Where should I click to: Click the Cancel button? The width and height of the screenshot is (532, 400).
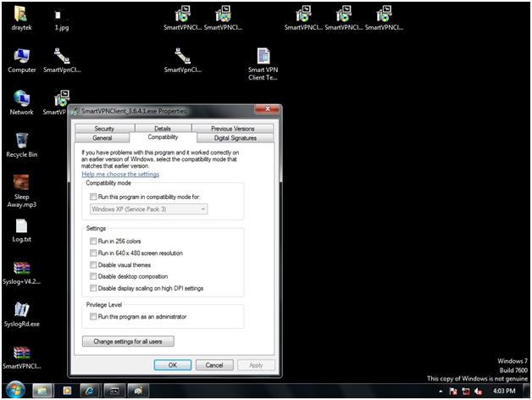pyautogui.click(x=214, y=365)
